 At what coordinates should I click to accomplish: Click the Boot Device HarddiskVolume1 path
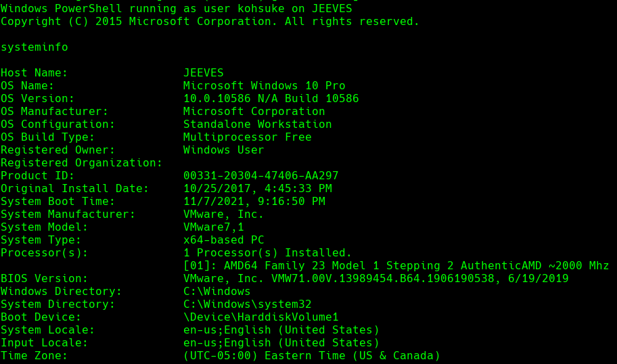tap(260, 317)
